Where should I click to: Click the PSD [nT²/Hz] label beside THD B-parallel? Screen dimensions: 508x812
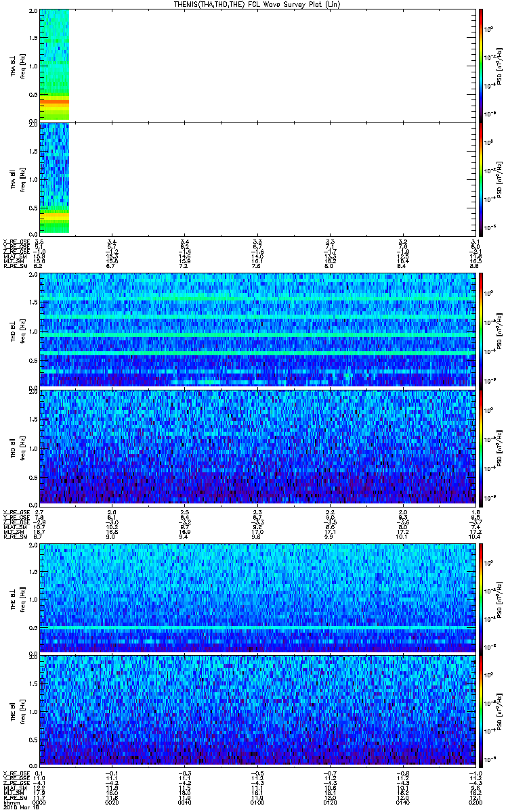(499, 447)
